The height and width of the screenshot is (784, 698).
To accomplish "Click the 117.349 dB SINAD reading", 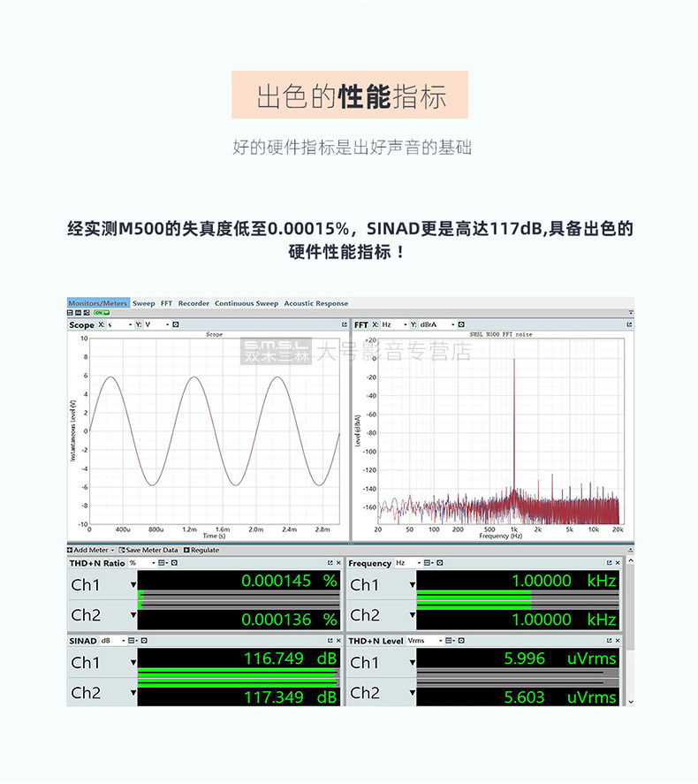I will click(291, 696).
